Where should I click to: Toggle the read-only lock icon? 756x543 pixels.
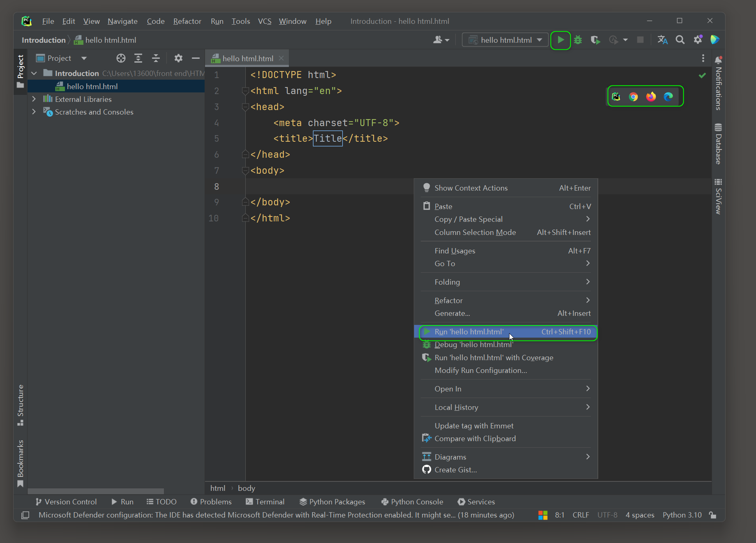point(713,515)
